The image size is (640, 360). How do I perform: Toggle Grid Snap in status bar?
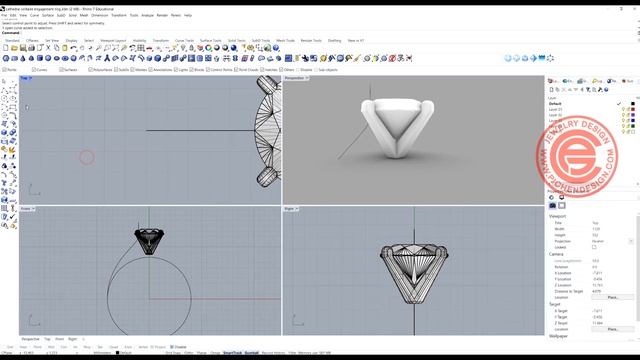click(173, 353)
